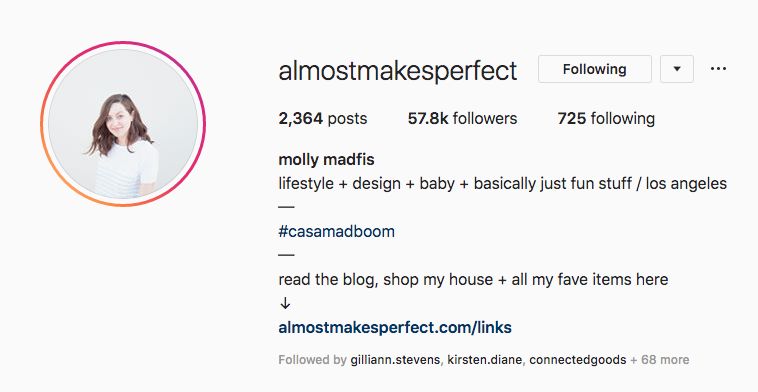
Task: Click the almostmakesperfect username heading
Action: click(398, 71)
